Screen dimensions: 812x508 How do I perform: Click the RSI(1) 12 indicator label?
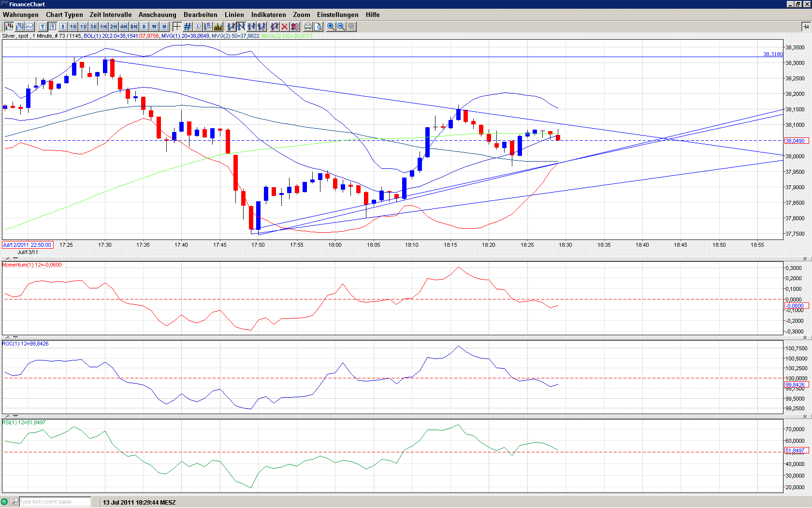point(24,422)
